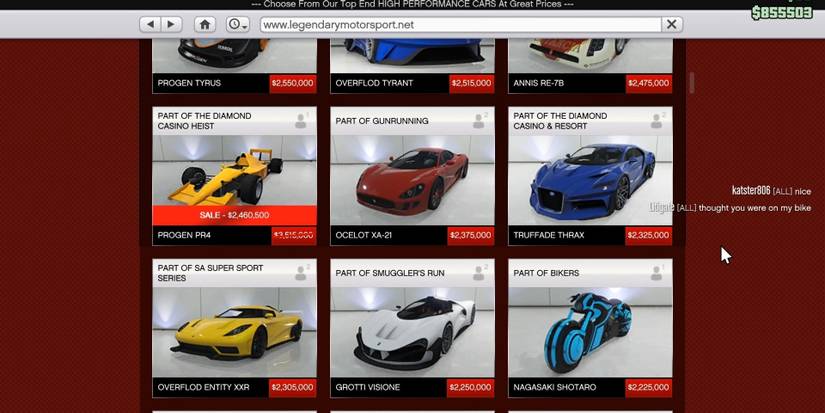Click the SALE - $2,460,500 banner
825x413 pixels.
(235, 215)
